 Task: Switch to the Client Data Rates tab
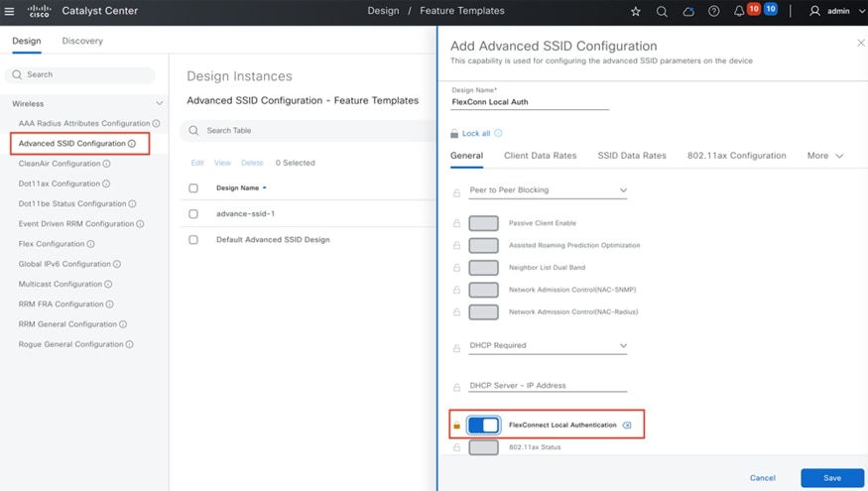540,156
